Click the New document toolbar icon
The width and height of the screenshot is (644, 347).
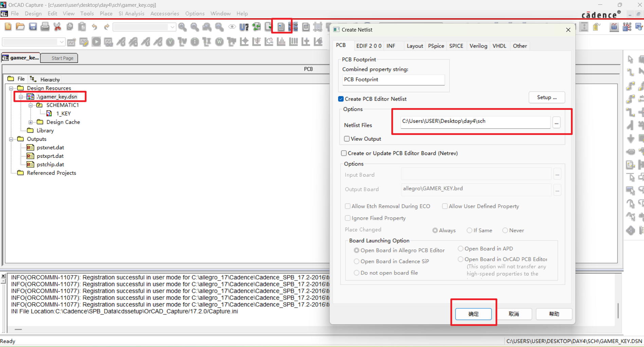tap(8, 26)
